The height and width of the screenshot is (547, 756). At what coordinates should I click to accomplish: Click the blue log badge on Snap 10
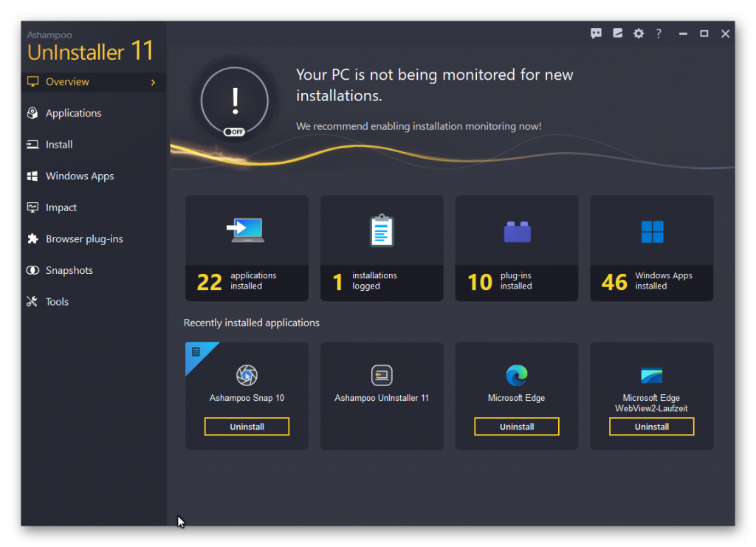tap(196, 352)
